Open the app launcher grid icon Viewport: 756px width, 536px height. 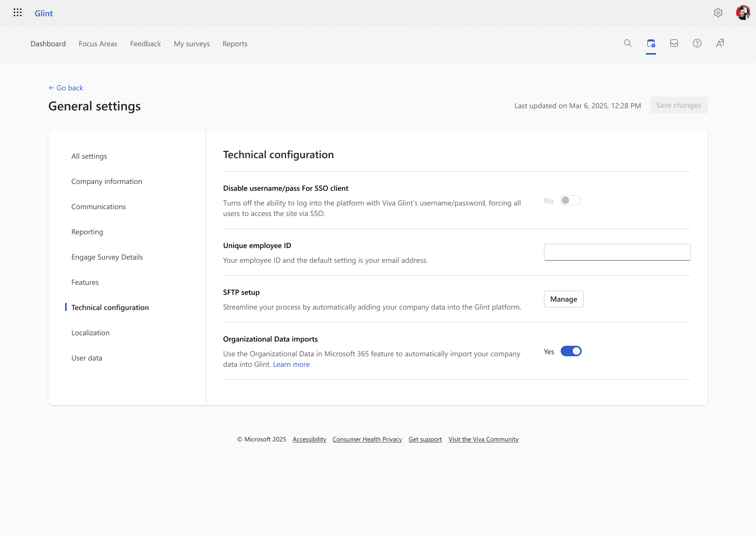pyautogui.click(x=17, y=13)
